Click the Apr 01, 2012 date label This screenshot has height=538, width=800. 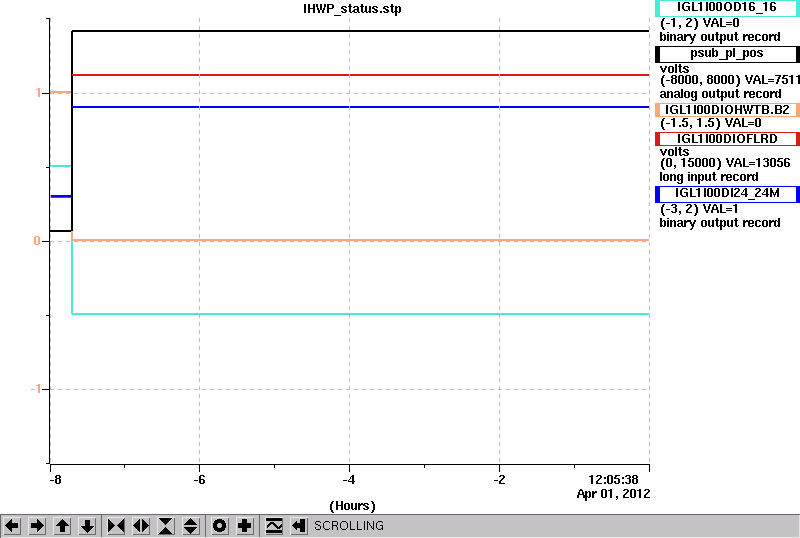click(613, 494)
